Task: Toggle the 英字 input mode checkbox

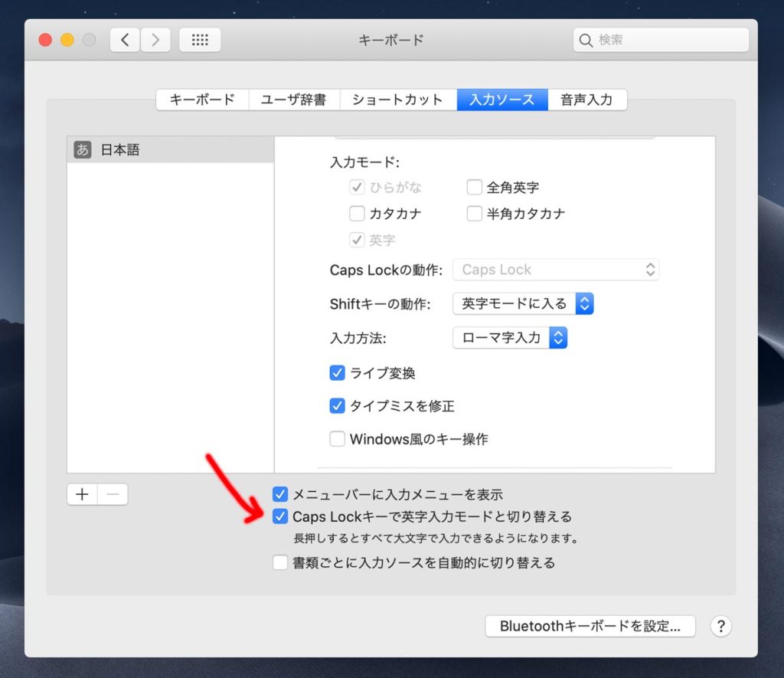Action: [x=357, y=241]
